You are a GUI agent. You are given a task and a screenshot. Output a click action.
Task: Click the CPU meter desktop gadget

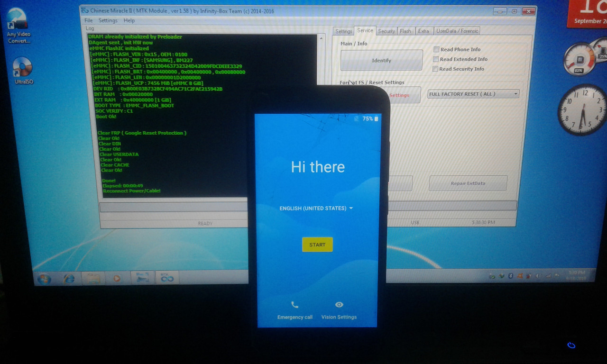(579, 59)
